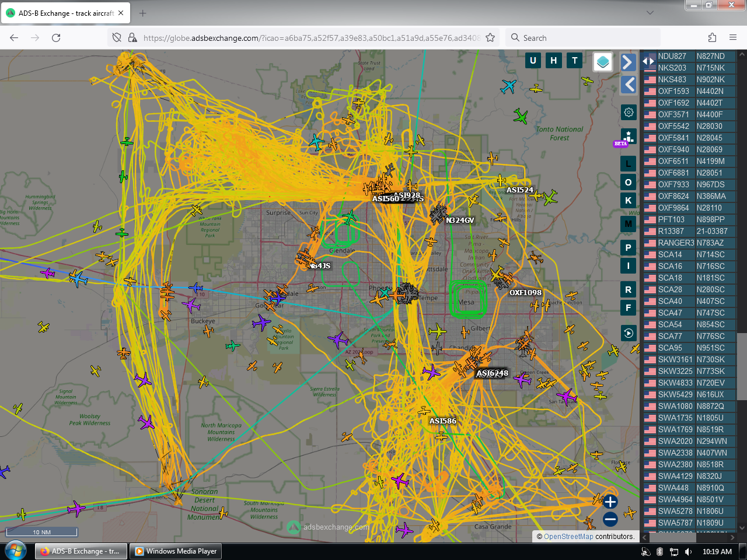Toggle the F map option
This screenshot has height=560, width=747.
[x=629, y=307]
